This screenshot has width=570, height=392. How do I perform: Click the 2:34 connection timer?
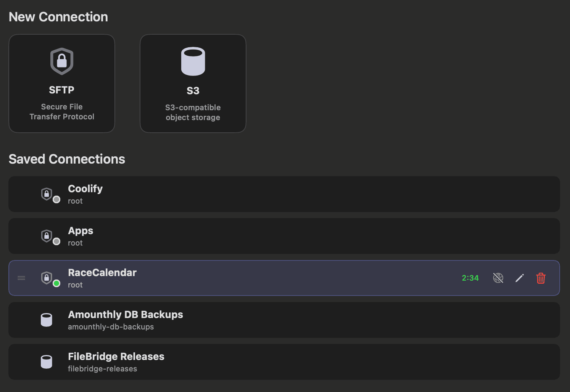click(470, 278)
